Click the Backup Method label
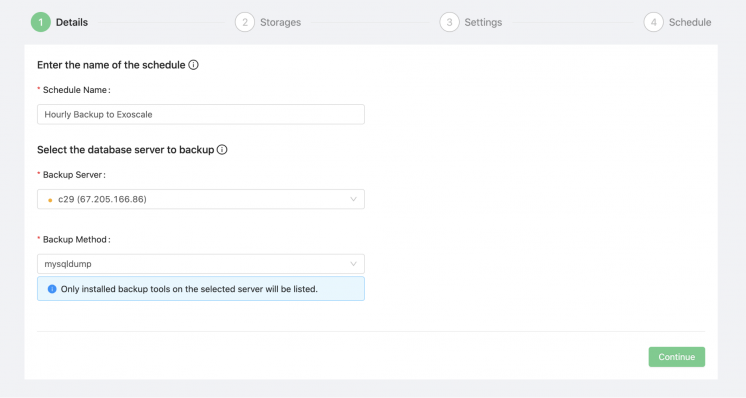The width and height of the screenshot is (746, 398). (x=76, y=239)
